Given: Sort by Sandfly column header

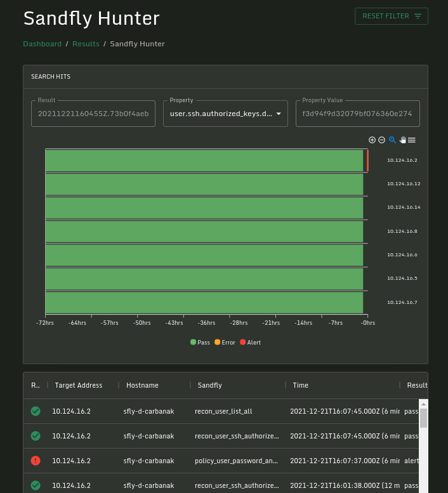Looking at the screenshot, I should [209, 385].
